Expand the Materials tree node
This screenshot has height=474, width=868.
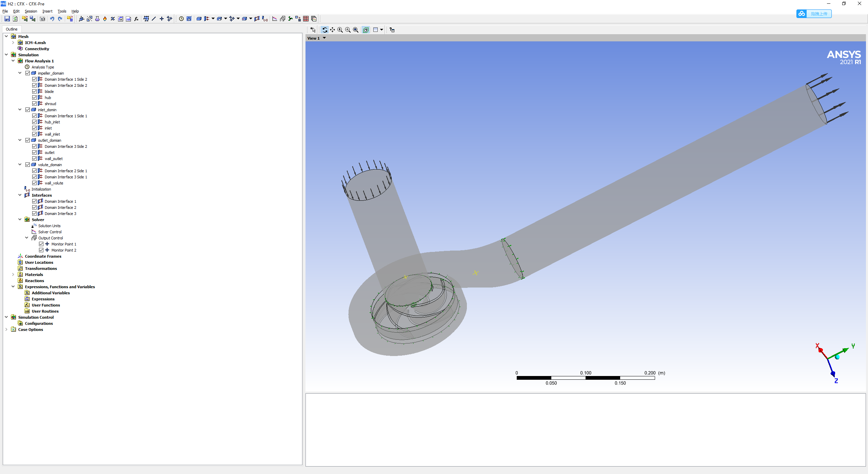(x=13, y=275)
